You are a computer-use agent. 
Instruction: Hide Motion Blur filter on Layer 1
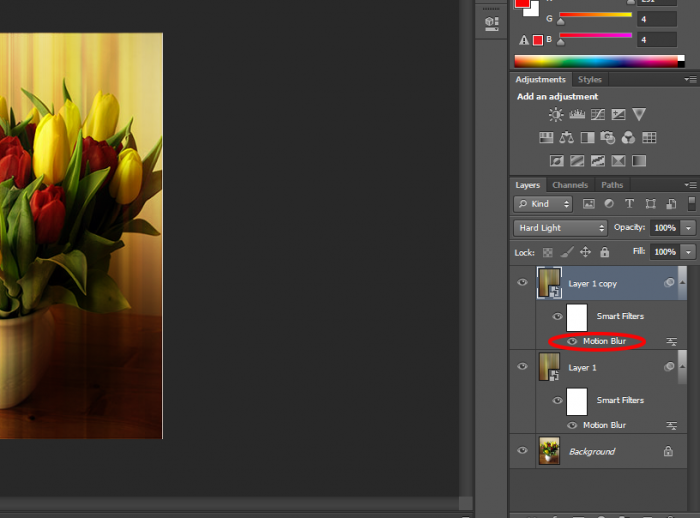[572, 425]
